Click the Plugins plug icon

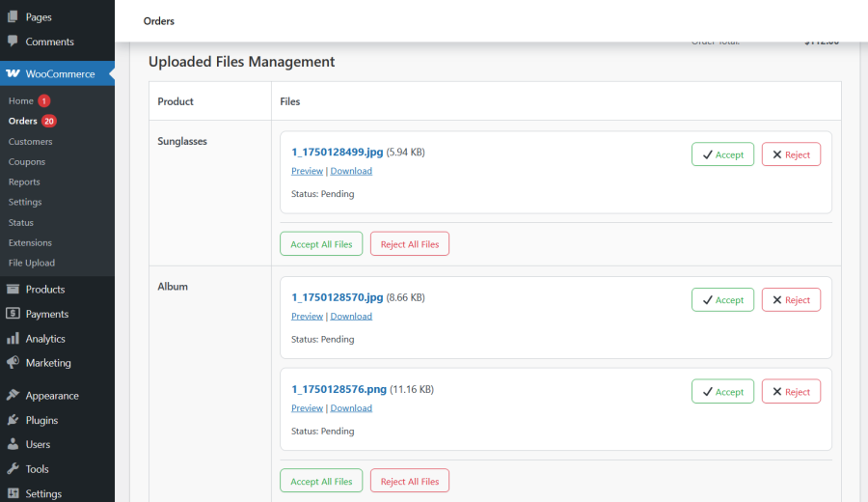pyautogui.click(x=13, y=420)
